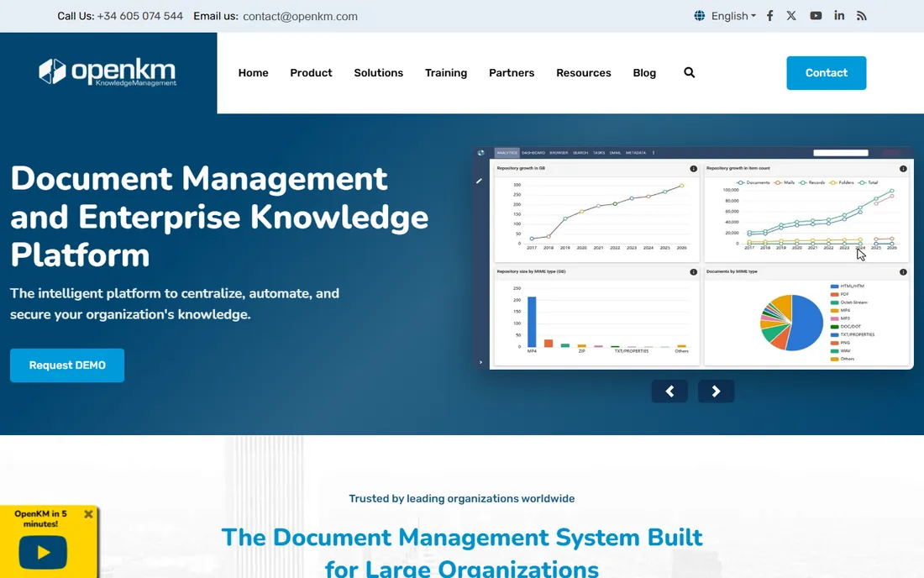The image size is (924, 578).
Task: Click 'Trusted by leading organizations worldwide' text
Action: 462,498
